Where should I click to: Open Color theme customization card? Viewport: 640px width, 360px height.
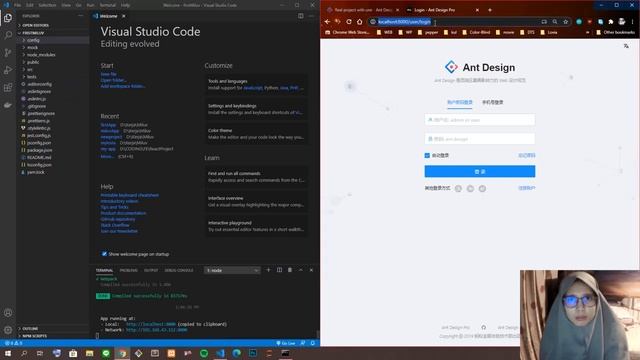tap(256, 134)
